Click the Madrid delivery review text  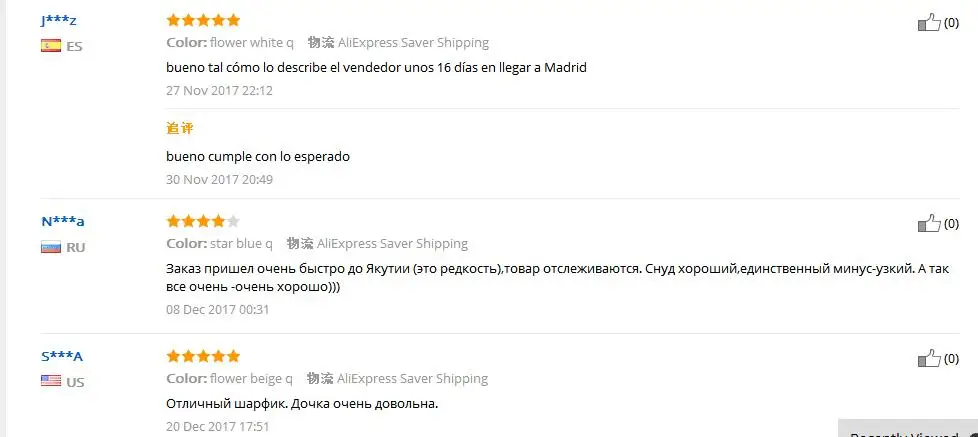coord(376,67)
